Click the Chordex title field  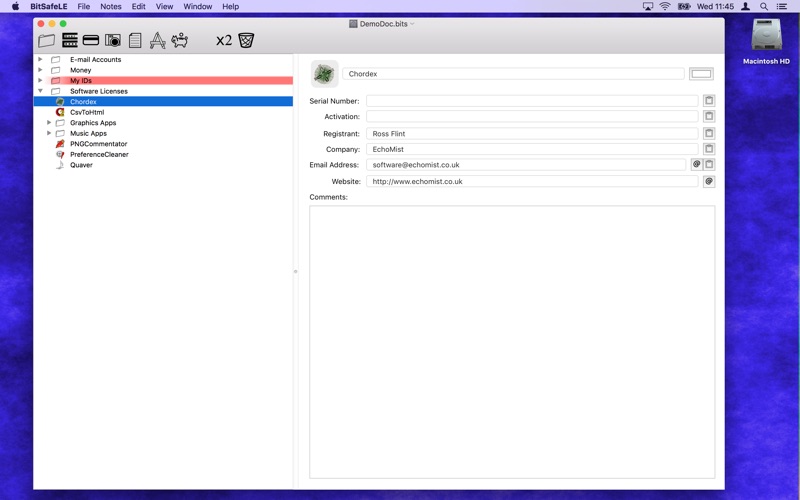tap(513, 74)
